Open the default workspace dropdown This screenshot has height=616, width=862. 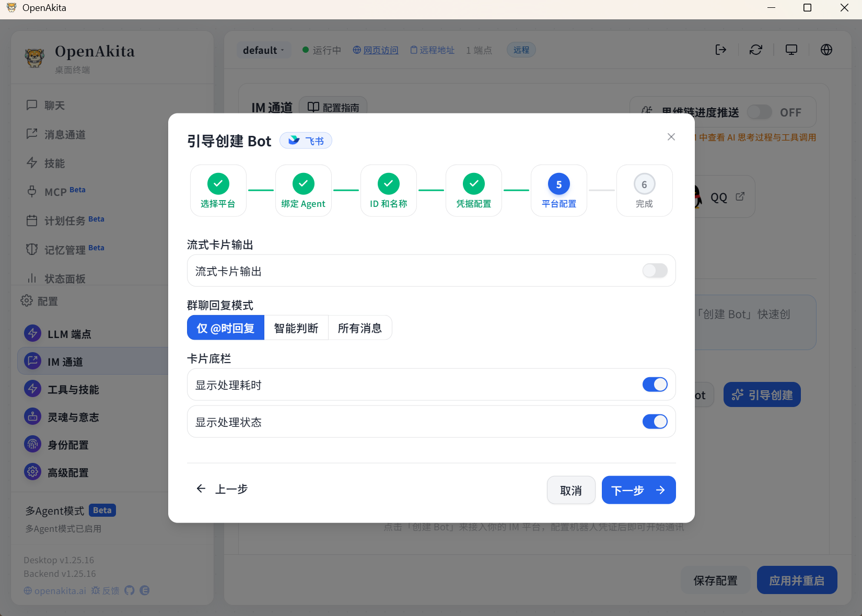[263, 50]
